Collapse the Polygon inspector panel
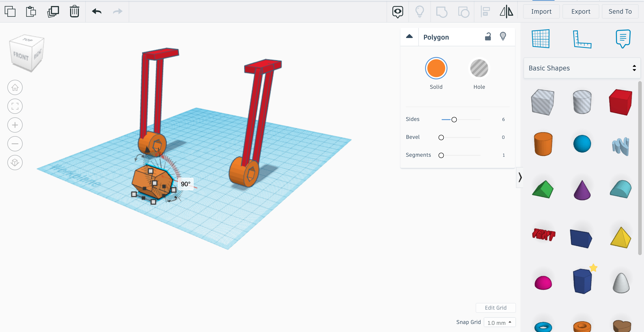This screenshot has height=332, width=644. (409, 37)
